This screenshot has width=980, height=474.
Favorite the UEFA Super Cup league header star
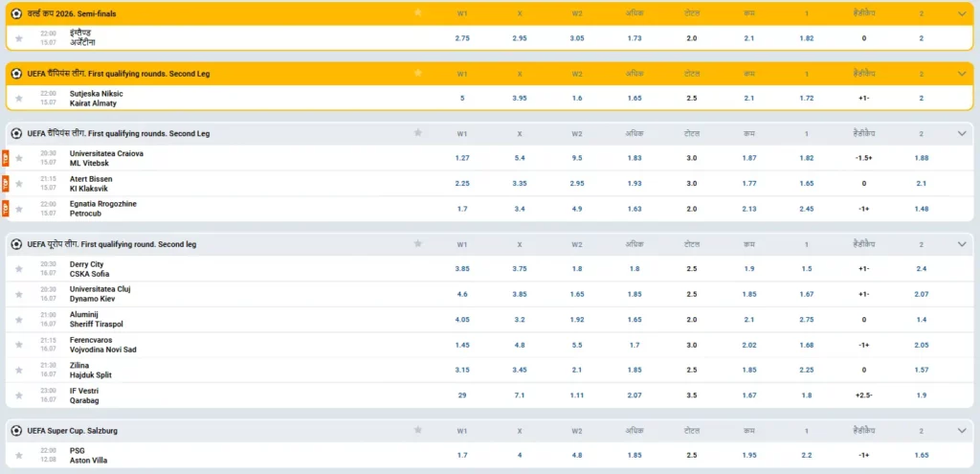(418, 430)
